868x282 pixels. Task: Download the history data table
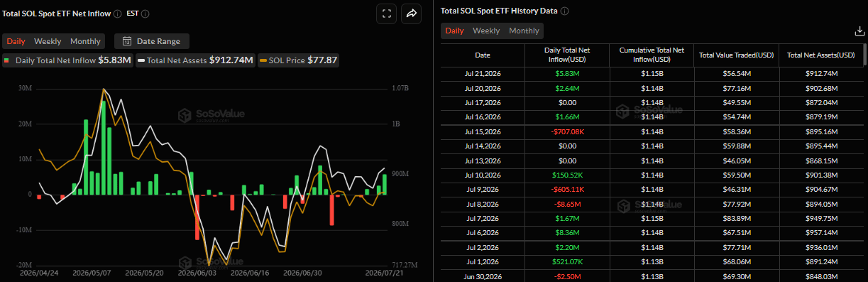(x=859, y=31)
